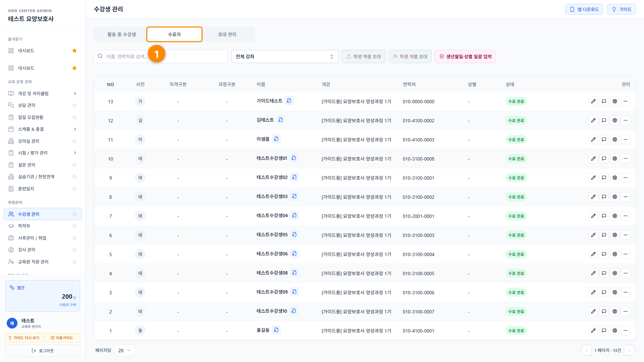Viewport: 644px width, 362px height.
Task: Open message icon for 김테스트 row
Action: tap(604, 120)
